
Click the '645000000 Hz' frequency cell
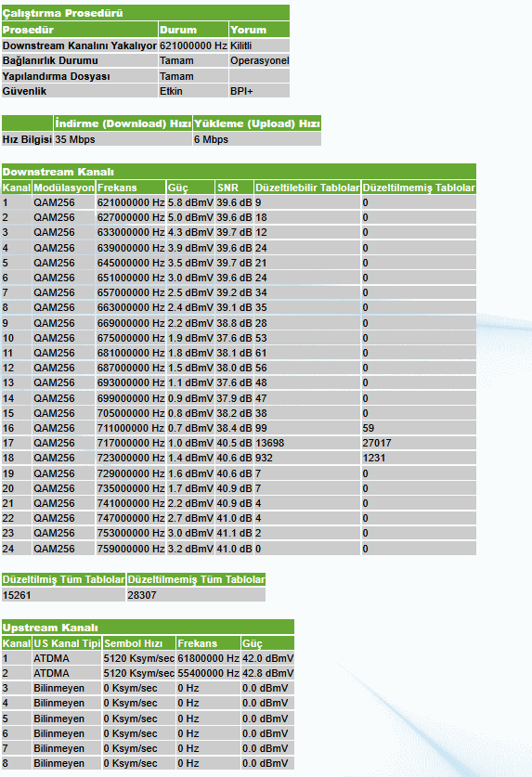[x=130, y=263]
